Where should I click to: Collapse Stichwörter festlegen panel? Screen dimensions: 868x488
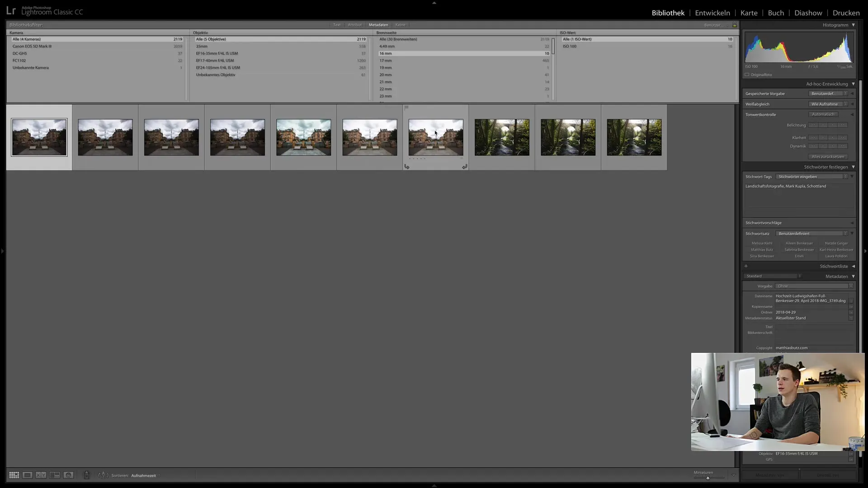pos(853,167)
